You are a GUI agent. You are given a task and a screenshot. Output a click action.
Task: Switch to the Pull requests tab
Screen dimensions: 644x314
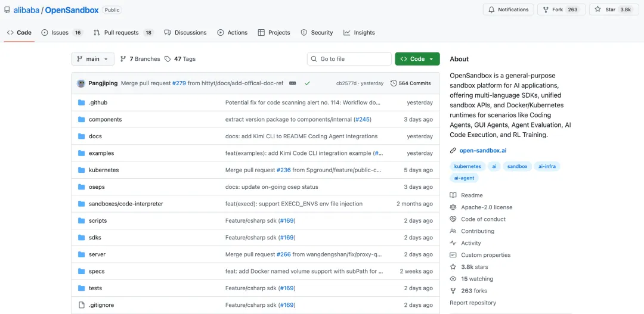pos(123,33)
